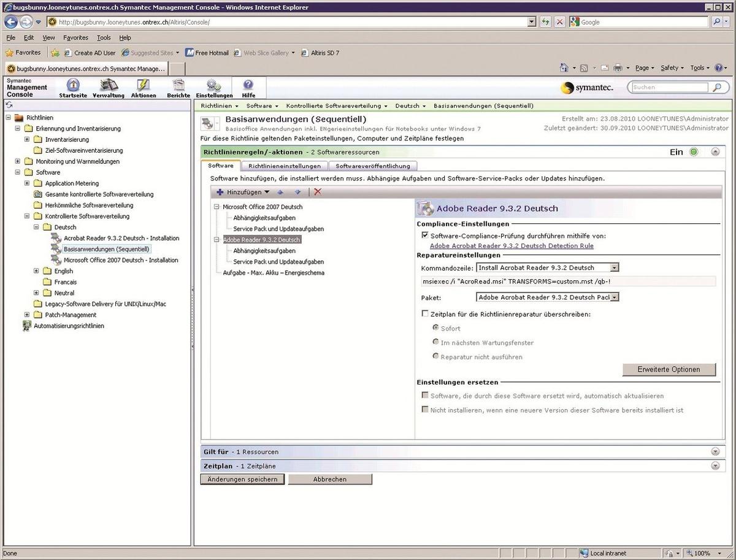736x560 pixels.
Task: Click the Abbrechen button
Action: (330, 479)
